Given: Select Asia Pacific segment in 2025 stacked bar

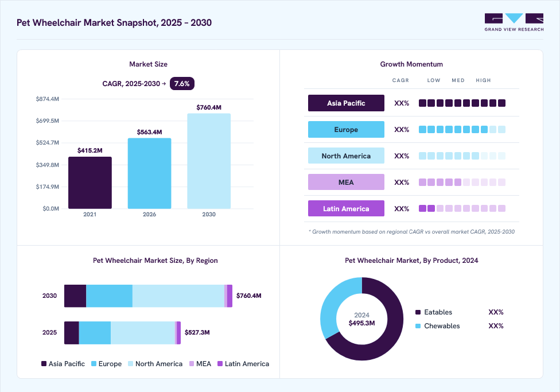Looking at the screenshot, I should click(x=71, y=333).
